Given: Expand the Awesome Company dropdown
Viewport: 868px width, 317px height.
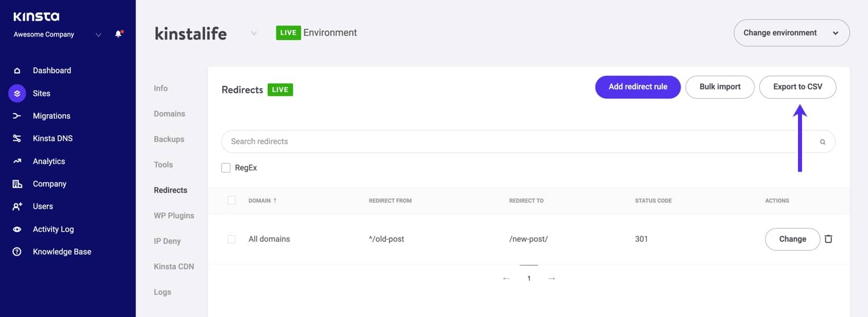Looking at the screenshot, I should (x=98, y=35).
